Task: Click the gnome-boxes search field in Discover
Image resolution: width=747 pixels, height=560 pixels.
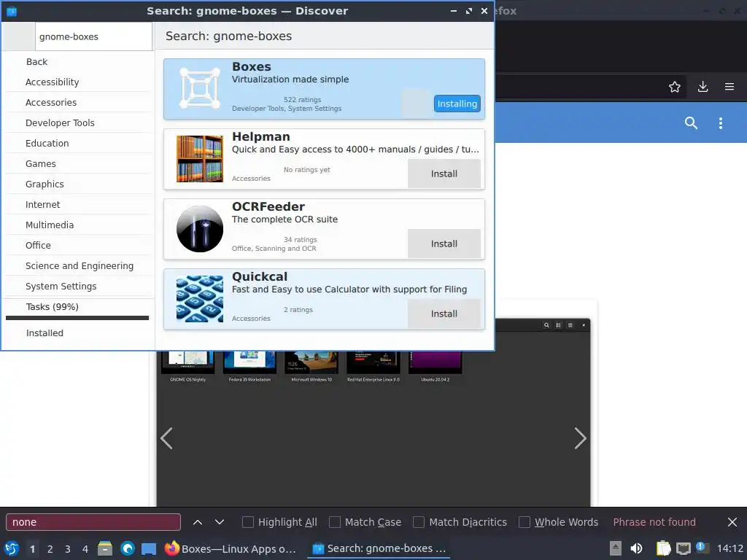Action: (x=93, y=36)
